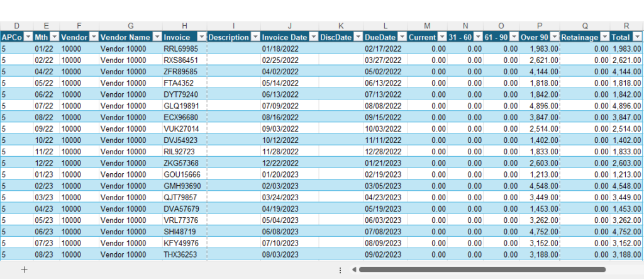Viewport: 644px width, 279px height.
Task: Select Over 90 value 1,402.00
Action: 540,140
